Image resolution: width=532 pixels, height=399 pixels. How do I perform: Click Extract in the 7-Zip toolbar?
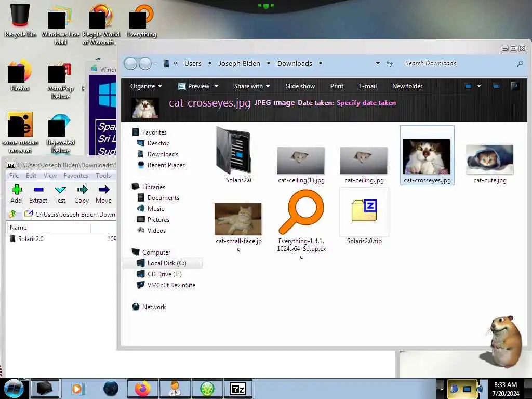coord(38,194)
